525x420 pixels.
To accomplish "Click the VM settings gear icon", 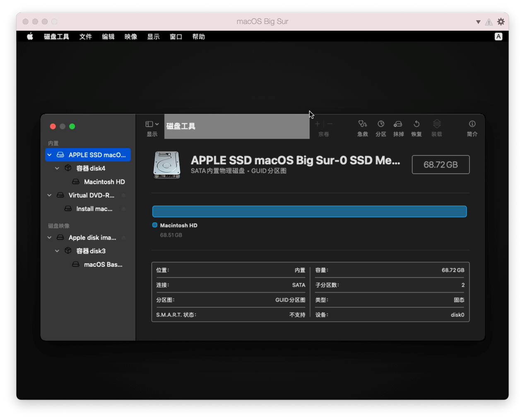I will tap(501, 22).
